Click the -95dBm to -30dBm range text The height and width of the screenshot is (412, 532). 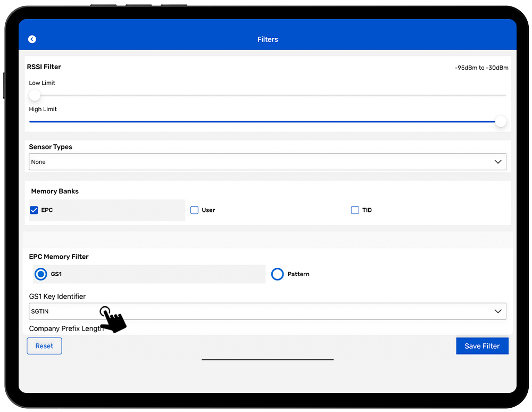coord(481,68)
